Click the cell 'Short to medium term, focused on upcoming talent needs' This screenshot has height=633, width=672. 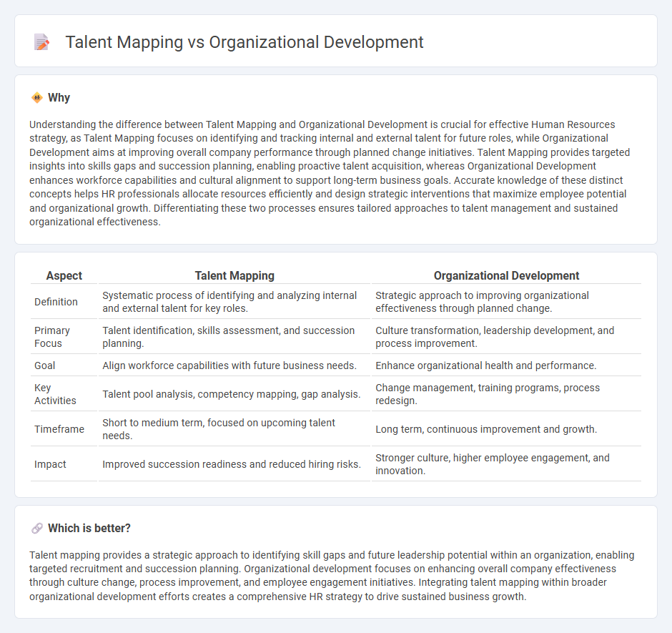pos(234,429)
